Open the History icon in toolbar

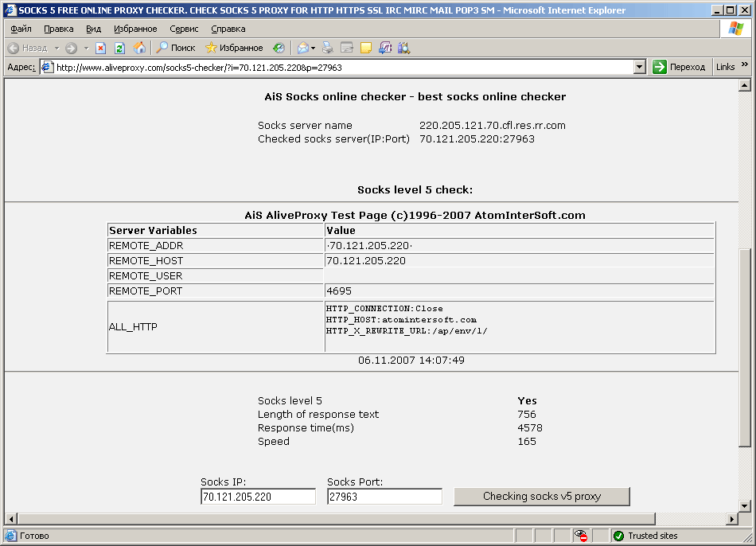(x=279, y=48)
